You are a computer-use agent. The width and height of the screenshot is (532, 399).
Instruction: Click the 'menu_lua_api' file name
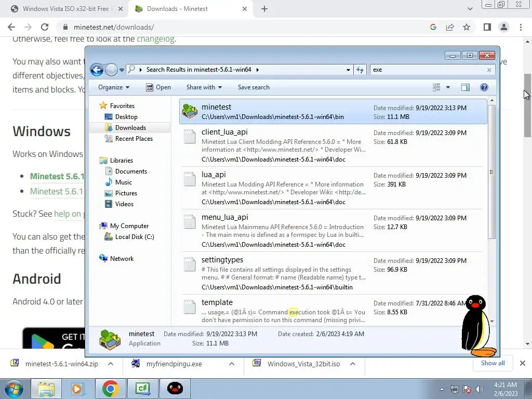pos(224,217)
